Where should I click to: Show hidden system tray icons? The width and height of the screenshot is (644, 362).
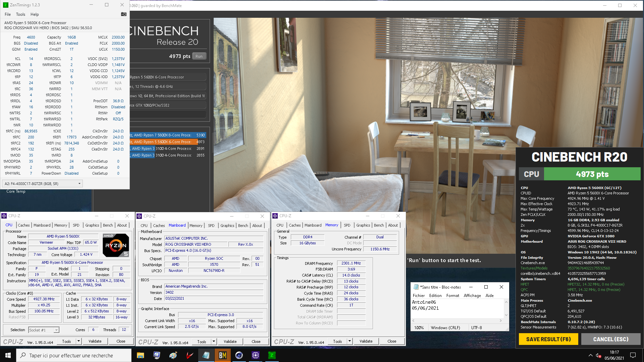(590, 355)
